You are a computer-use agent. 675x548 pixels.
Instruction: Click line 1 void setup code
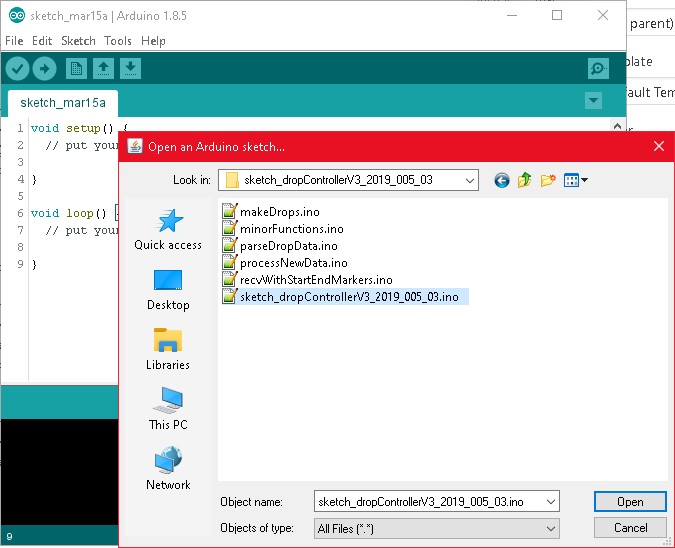click(x=79, y=128)
